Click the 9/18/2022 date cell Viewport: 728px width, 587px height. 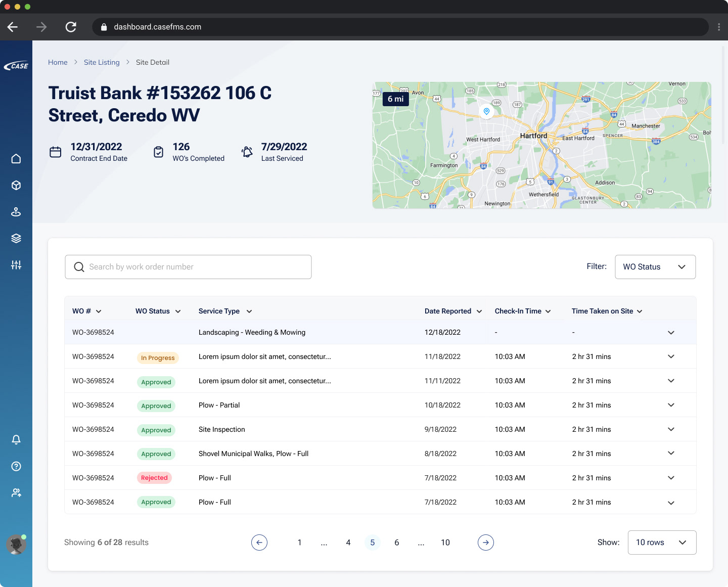click(x=441, y=429)
